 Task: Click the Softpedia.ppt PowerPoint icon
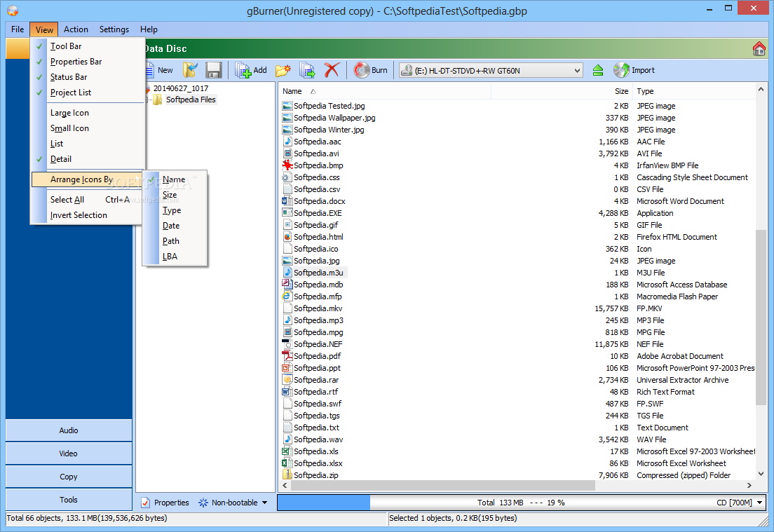pyautogui.click(x=287, y=368)
